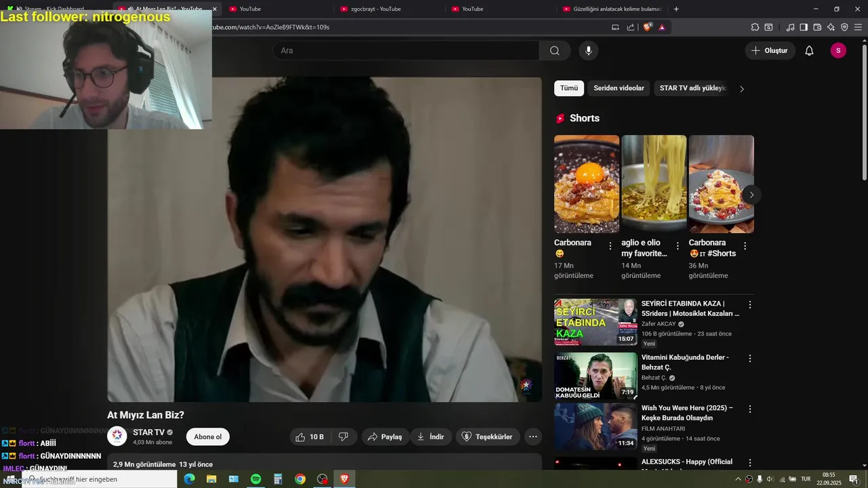
Task: Open Vitamini Kabuğunda Derler video title
Action: tap(685, 362)
